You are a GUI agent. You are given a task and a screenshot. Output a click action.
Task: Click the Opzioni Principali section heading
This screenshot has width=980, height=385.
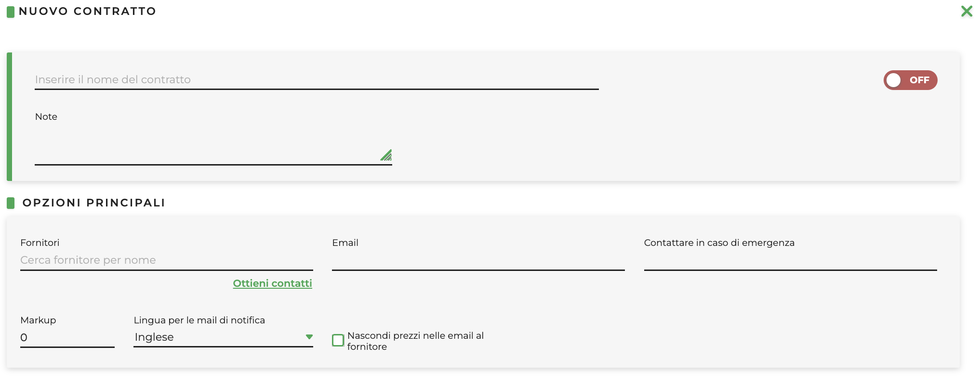[x=93, y=203]
